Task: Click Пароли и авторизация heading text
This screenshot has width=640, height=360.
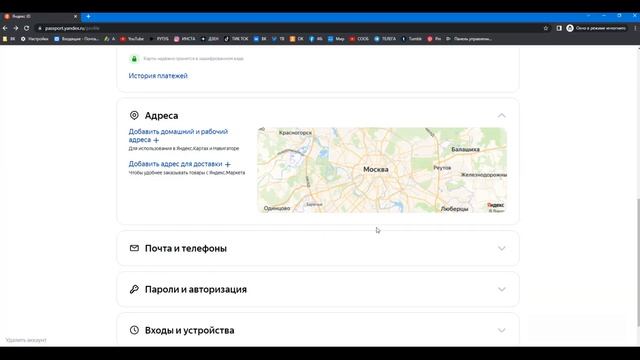Action: 196,289
